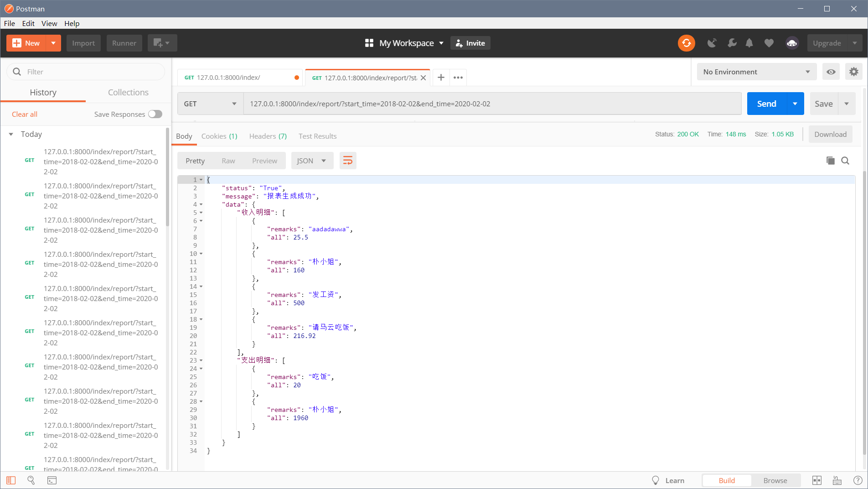
Task: Collapse the Today history group
Action: [11, 134]
